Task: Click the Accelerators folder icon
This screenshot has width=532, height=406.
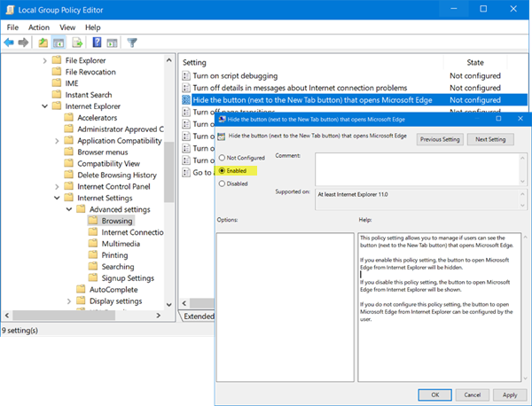Action: [69, 117]
